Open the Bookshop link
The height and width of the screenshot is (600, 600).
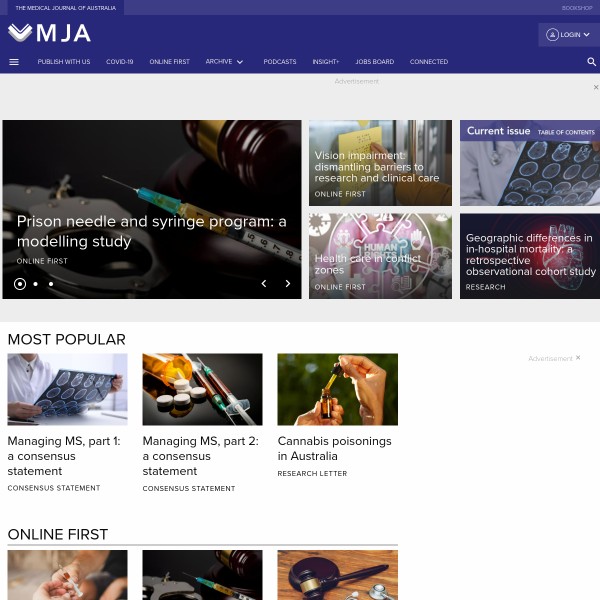(x=577, y=8)
